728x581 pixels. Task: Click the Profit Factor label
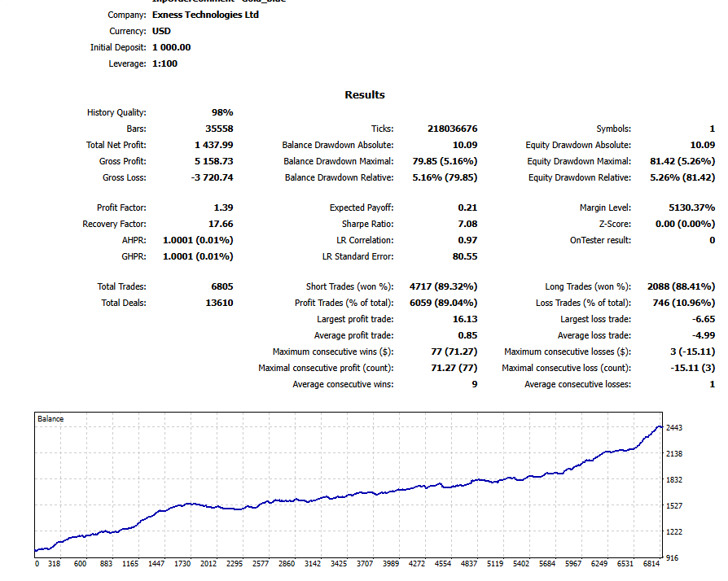[121, 207]
